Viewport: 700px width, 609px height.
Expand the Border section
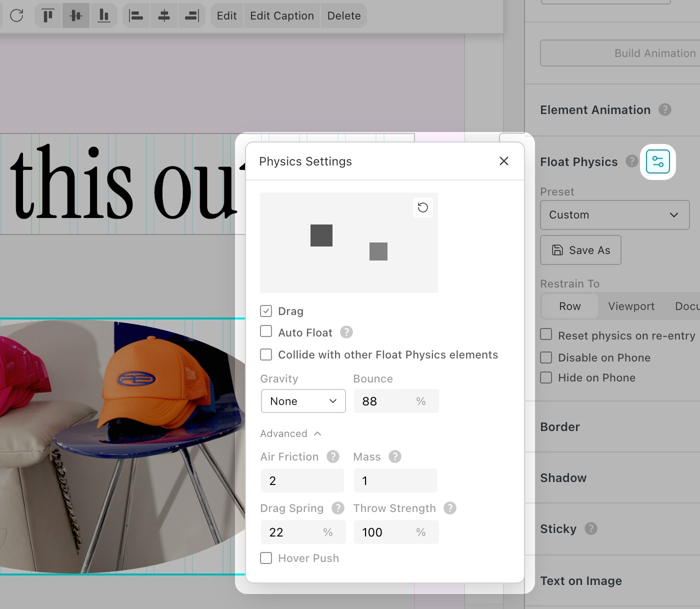click(560, 427)
